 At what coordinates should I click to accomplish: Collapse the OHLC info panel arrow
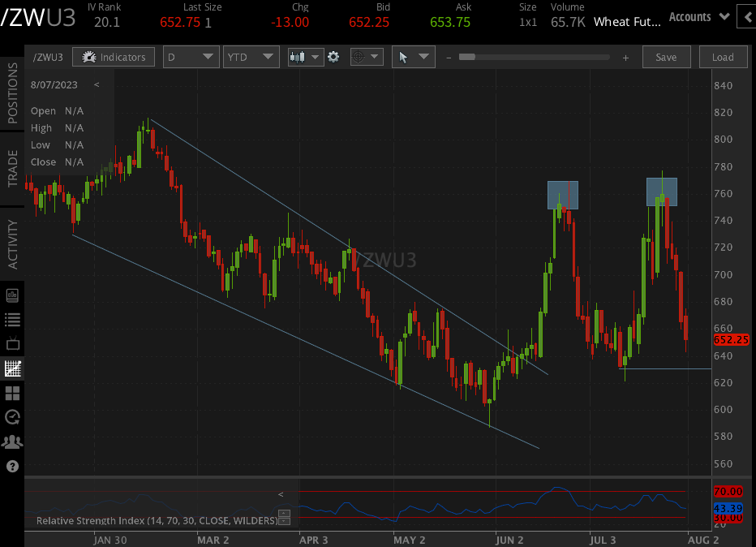pyautogui.click(x=97, y=84)
